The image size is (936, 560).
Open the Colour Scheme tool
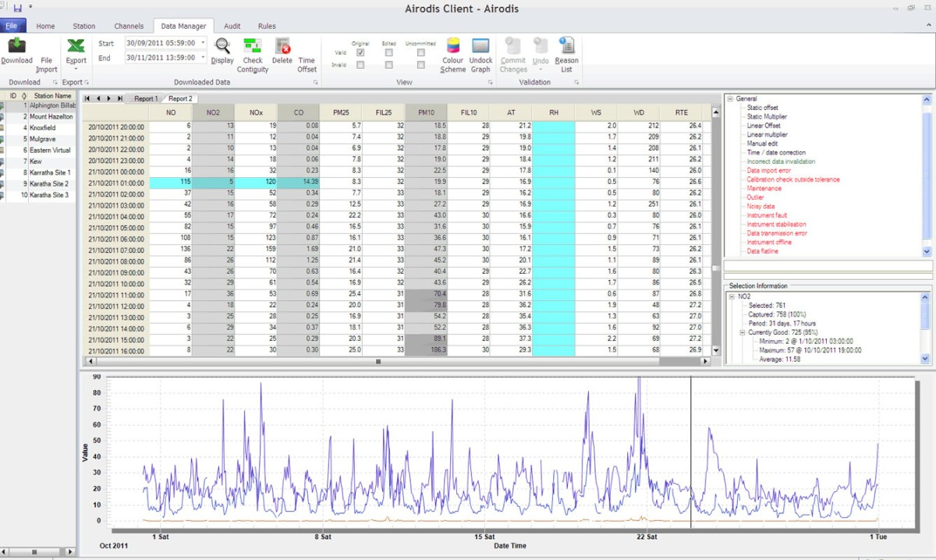452,46
